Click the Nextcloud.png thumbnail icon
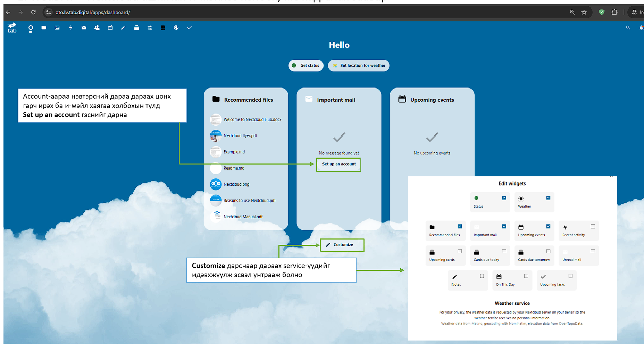 click(216, 184)
